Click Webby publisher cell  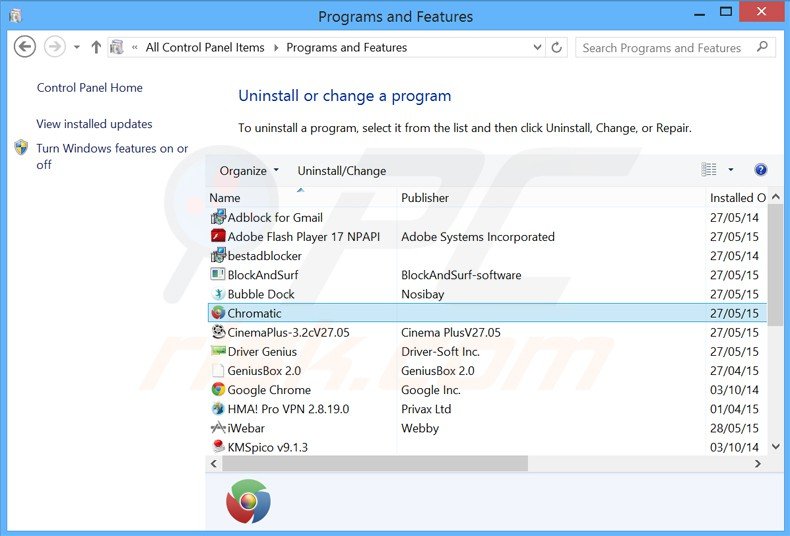click(420, 428)
